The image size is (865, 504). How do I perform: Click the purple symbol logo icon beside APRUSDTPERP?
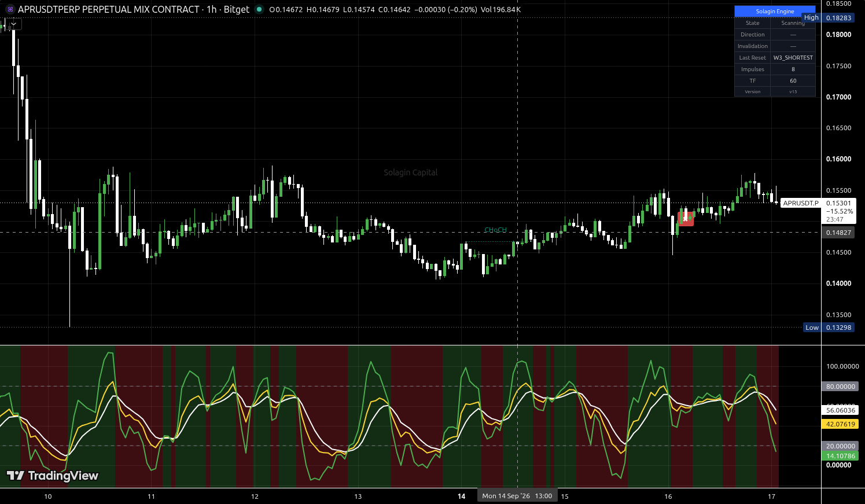point(10,9)
